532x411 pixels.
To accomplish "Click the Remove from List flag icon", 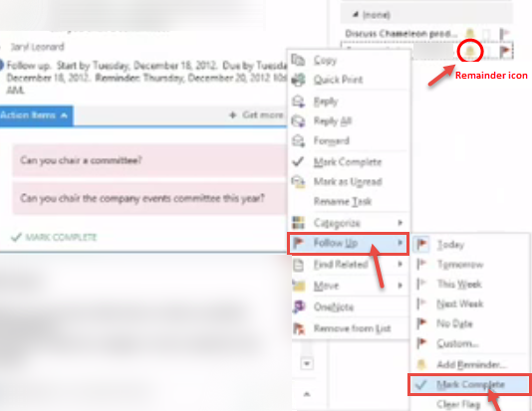I will 299,328.
